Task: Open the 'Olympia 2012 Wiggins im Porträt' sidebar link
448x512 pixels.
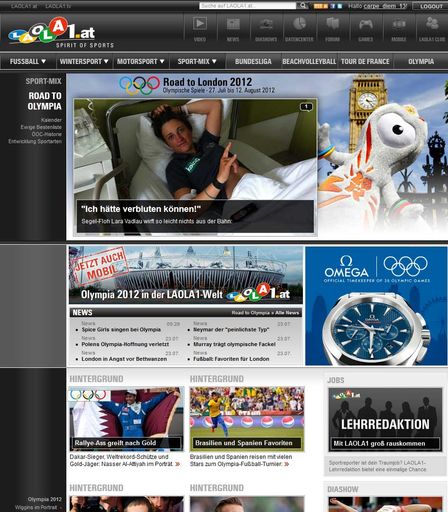Action: pyautogui.click(x=39, y=503)
